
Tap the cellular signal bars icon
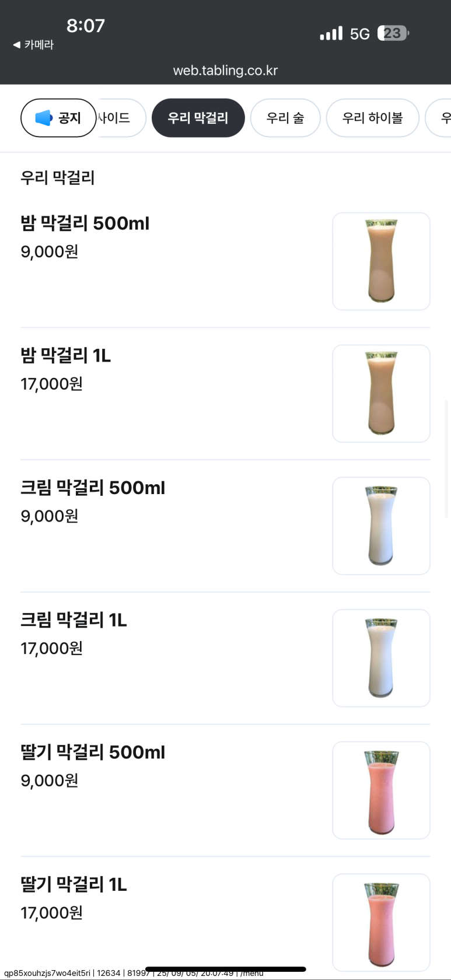[331, 34]
